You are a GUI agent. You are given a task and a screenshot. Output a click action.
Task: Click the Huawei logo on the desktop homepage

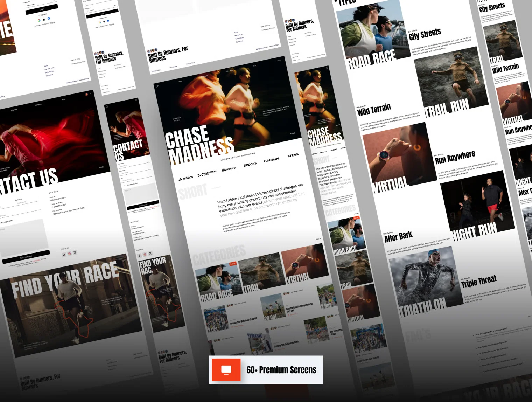click(229, 169)
